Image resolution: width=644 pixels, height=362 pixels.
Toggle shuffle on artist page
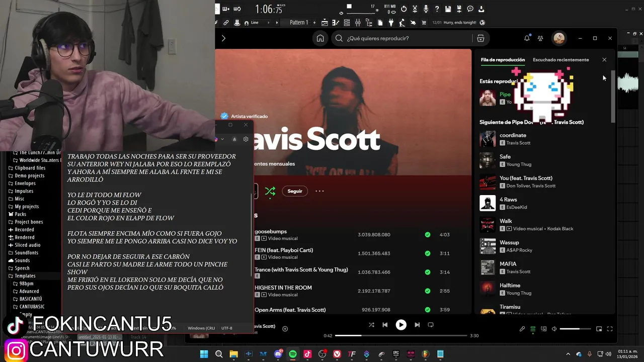tap(270, 191)
